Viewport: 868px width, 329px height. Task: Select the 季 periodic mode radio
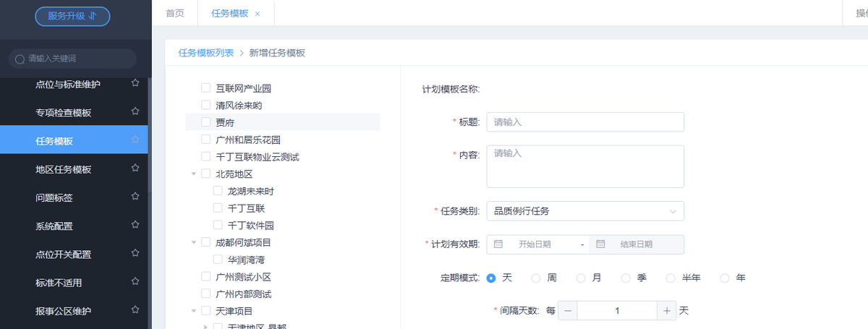coord(626,278)
